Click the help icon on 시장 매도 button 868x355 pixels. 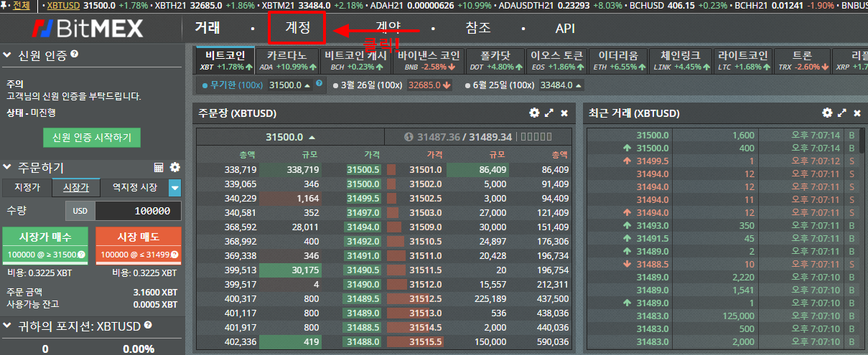[175, 255]
